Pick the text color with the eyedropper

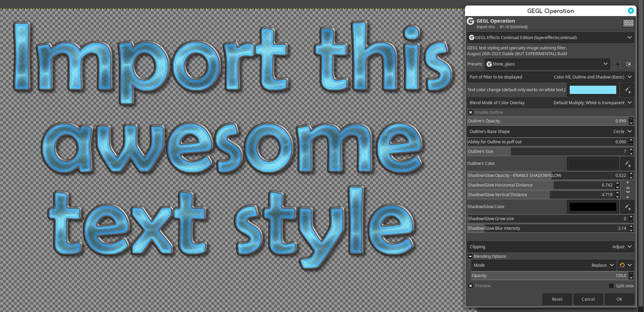pos(627,90)
